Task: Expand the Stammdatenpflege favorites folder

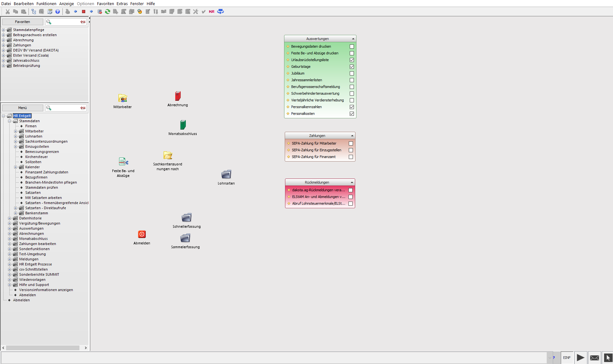Action: pyautogui.click(x=4, y=30)
